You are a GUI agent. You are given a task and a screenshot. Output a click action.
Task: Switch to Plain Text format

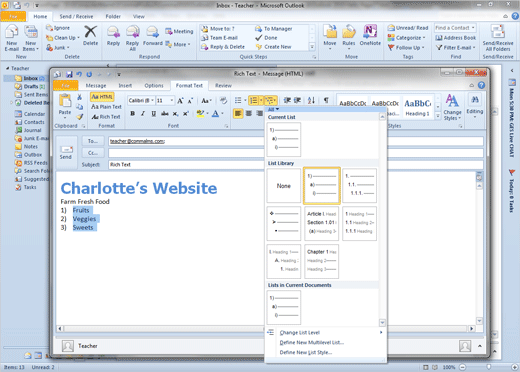pyautogui.click(x=106, y=107)
